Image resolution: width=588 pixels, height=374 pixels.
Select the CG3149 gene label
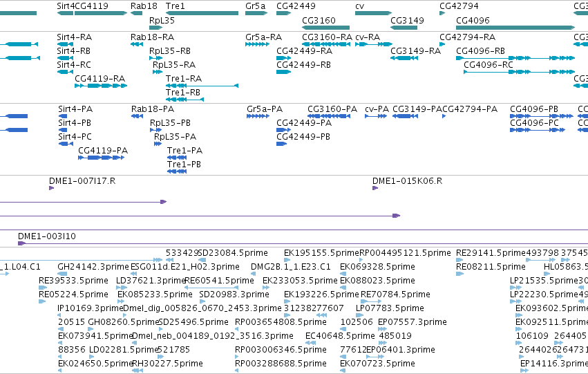[x=407, y=20]
